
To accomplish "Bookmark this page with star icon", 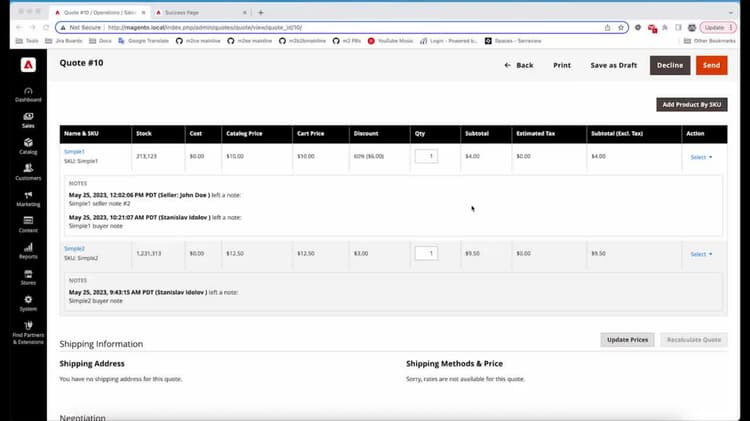I will tap(621, 28).
